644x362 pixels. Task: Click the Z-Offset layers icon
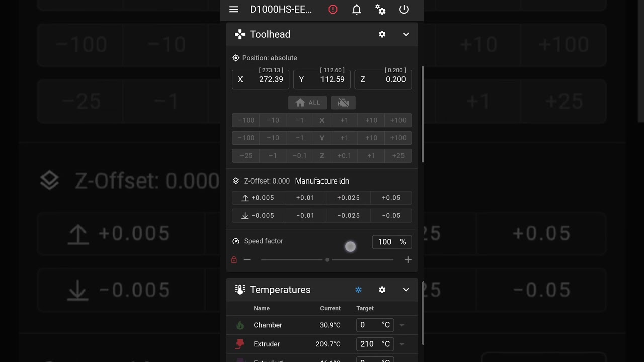click(236, 181)
